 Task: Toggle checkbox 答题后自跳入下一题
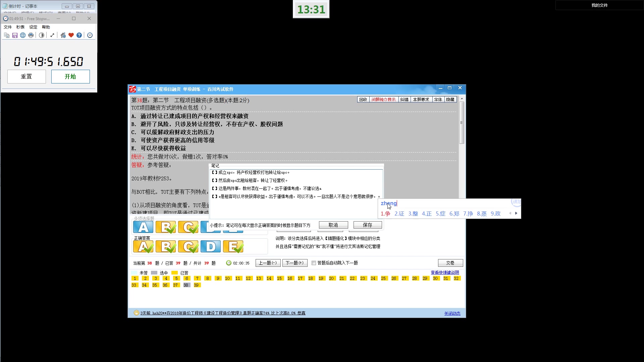314,262
